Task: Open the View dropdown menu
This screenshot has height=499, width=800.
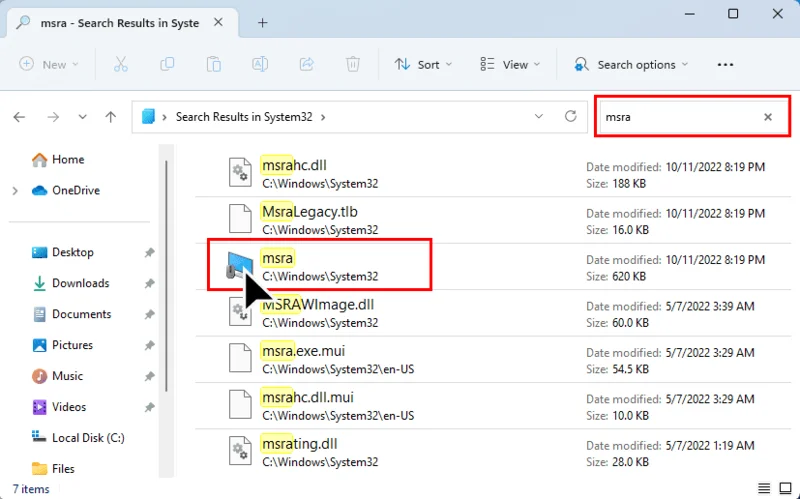Action: [510, 64]
